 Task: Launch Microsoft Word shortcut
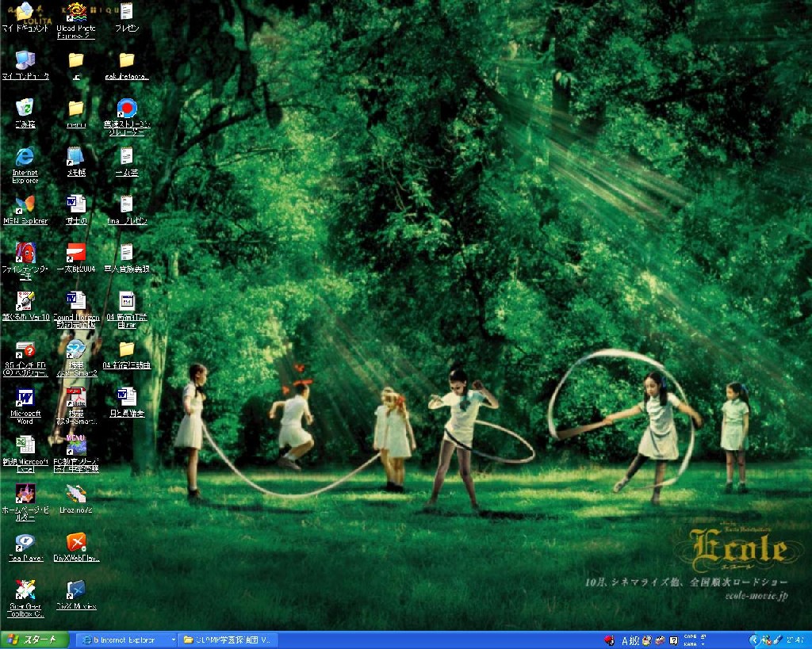click(25, 406)
